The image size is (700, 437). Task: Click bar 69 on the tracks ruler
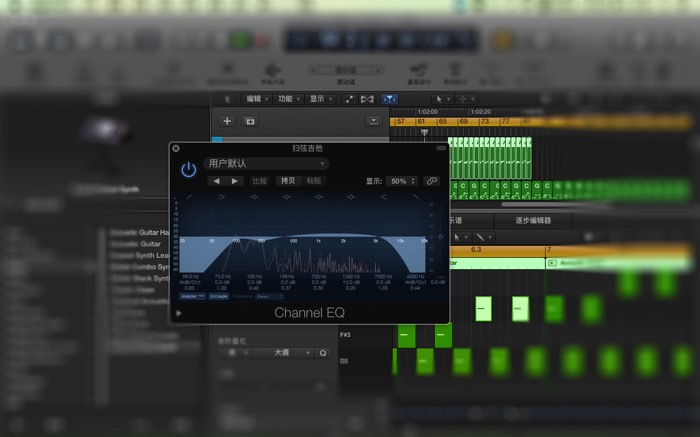464,121
